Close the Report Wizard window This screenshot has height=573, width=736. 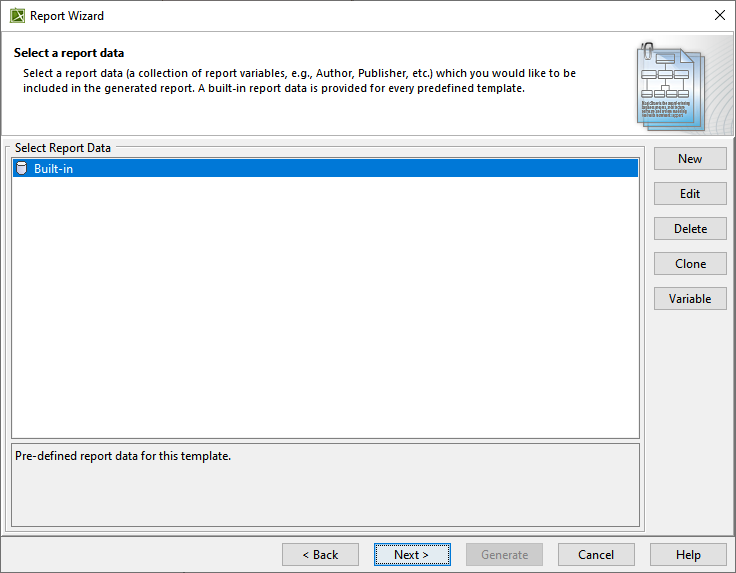click(719, 16)
